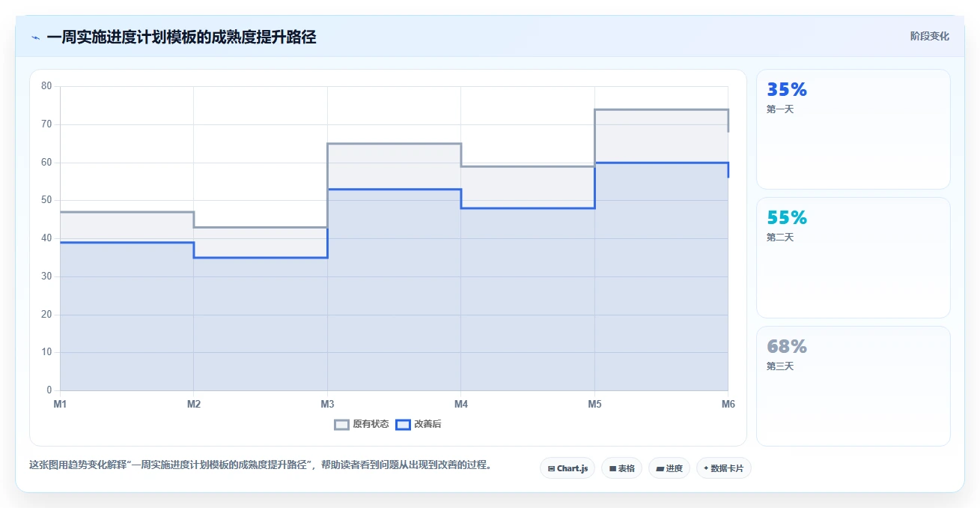Click the M6 axis label

click(x=728, y=405)
